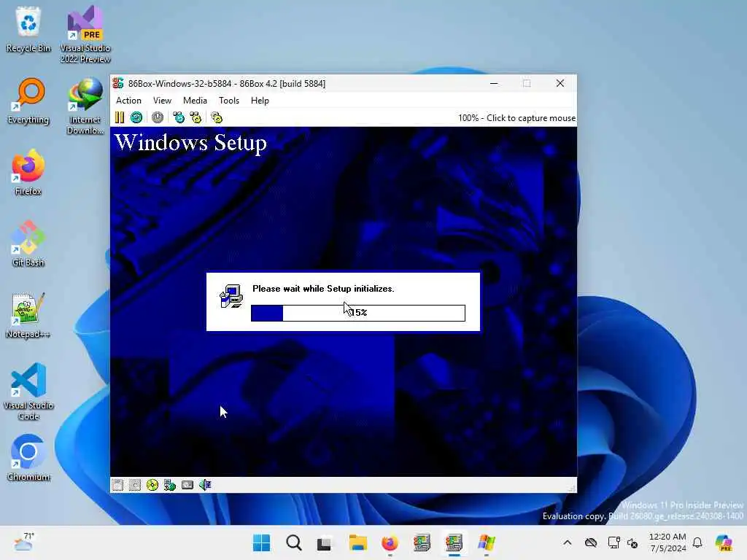Click Firefox in the taskbar
Viewport: 747px width, 560px height.
[390, 542]
